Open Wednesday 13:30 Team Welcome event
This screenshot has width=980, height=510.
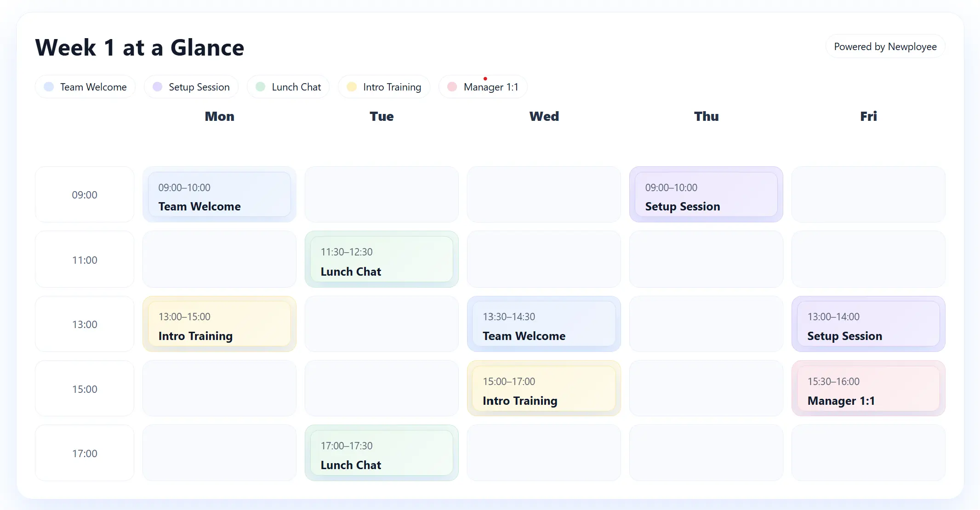click(x=544, y=324)
